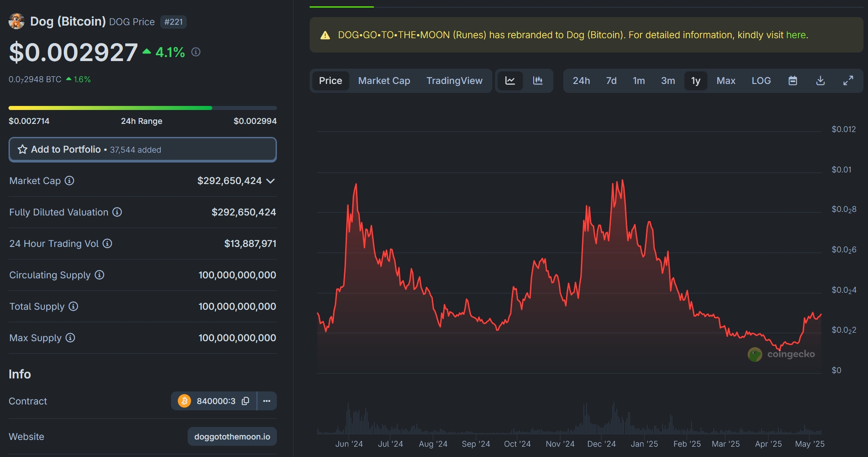This screenshot has width=868, height=457.
Task: Expand the Market Cap value chevron
Action: (271, 181)
